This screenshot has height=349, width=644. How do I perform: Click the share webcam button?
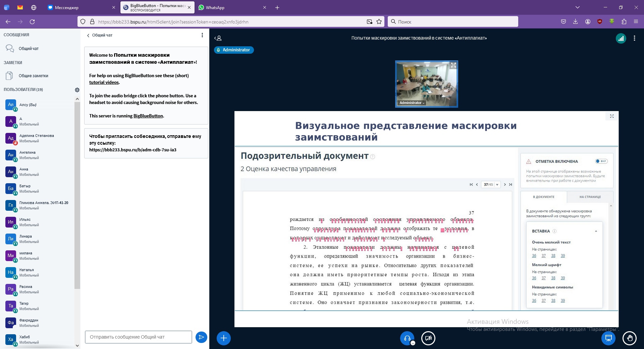coord(428,338)
